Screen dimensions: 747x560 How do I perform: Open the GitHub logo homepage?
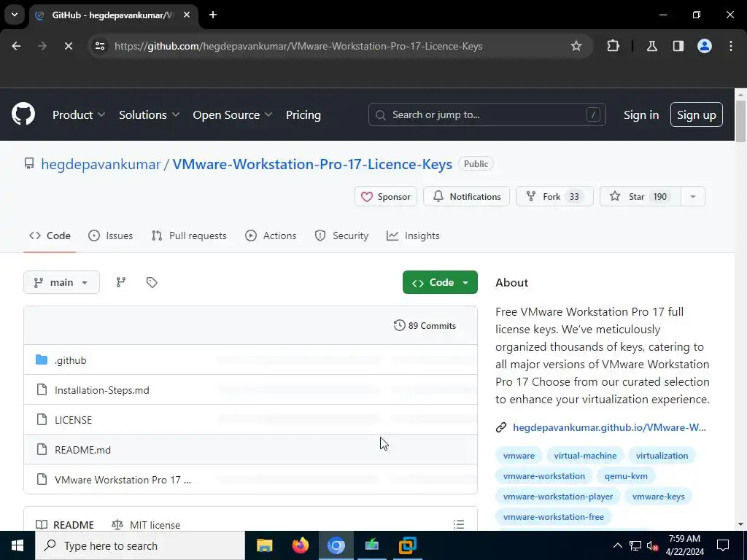(23, 114)
